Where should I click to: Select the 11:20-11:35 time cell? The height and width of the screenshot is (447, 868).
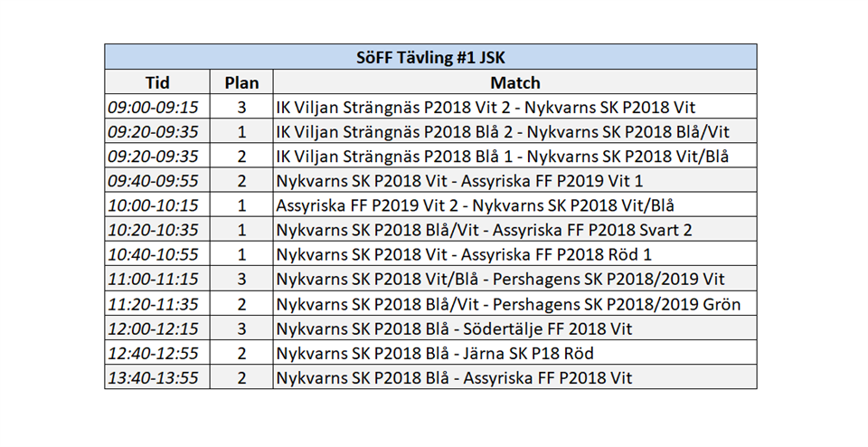[x=153, y=304]
